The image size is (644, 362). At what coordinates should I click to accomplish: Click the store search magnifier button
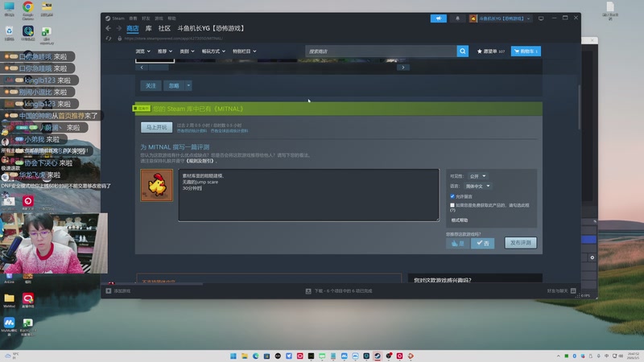coord(462,51)
